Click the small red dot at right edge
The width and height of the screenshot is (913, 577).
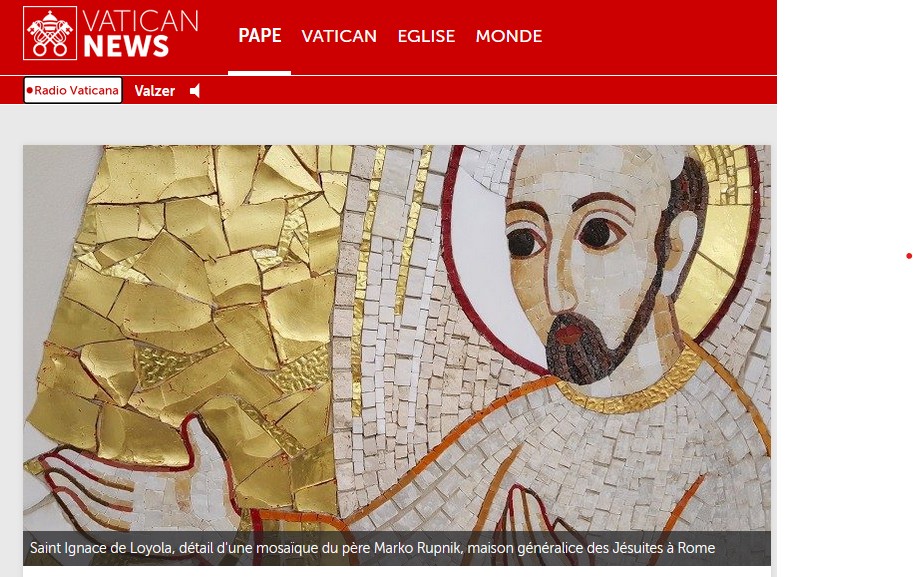[908, 256]
